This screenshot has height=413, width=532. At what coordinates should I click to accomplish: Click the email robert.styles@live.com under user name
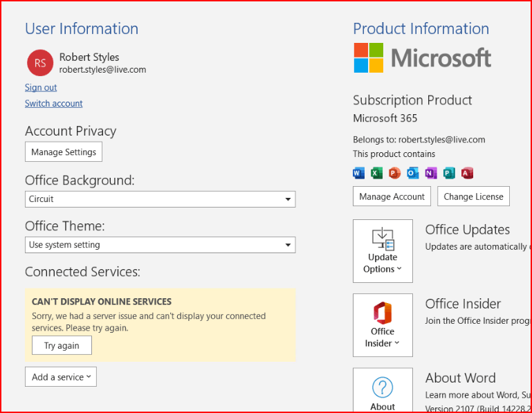pos(102,70)
